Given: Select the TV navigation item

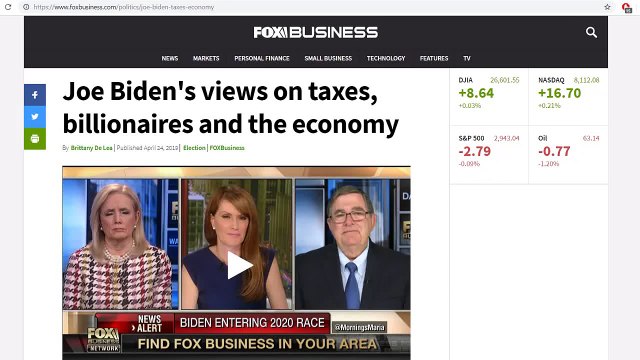Looking at the screenshot, I should 467,58.
